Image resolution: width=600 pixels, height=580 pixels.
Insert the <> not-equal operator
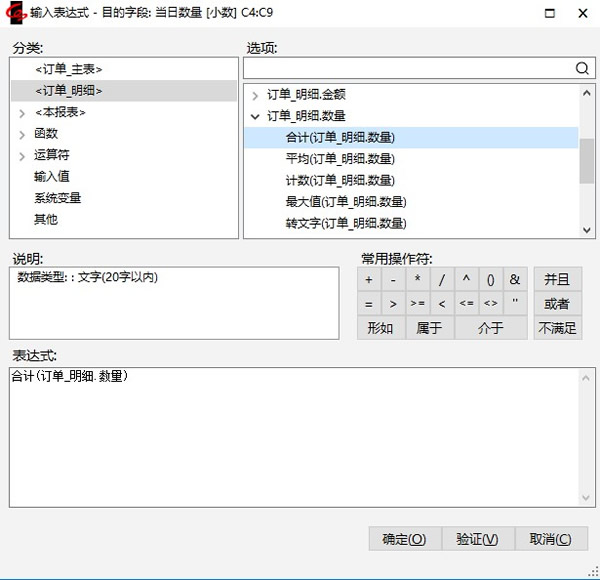491,304
